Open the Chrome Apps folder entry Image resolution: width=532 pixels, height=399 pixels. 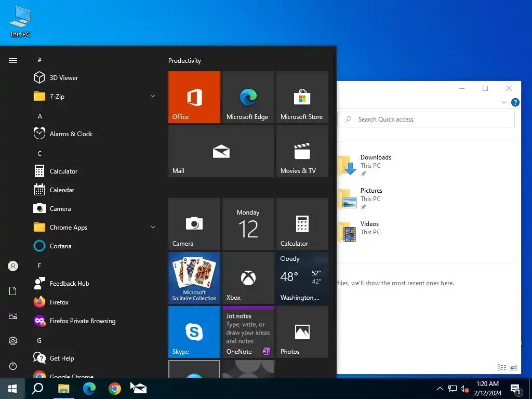(x=95, y=227)
